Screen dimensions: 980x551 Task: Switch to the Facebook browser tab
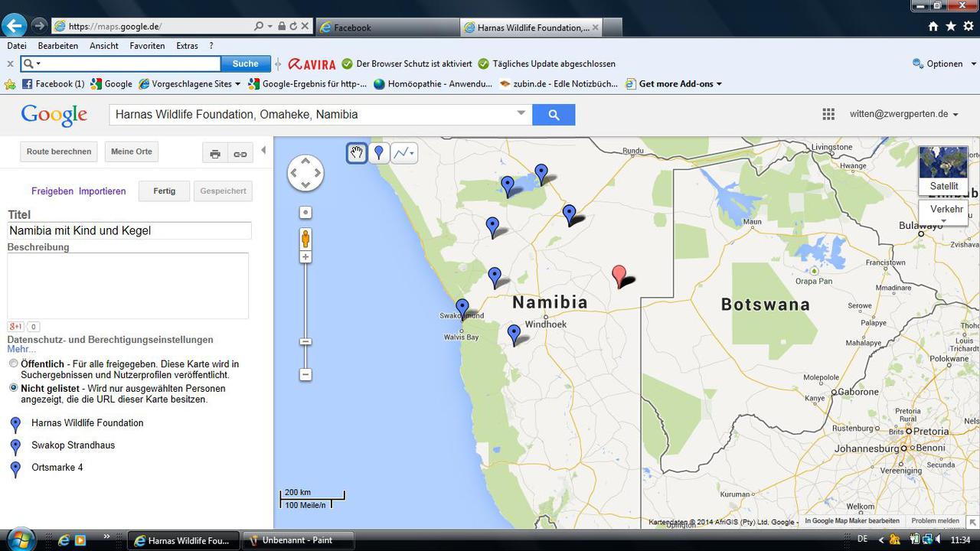(x=387, y=28)
